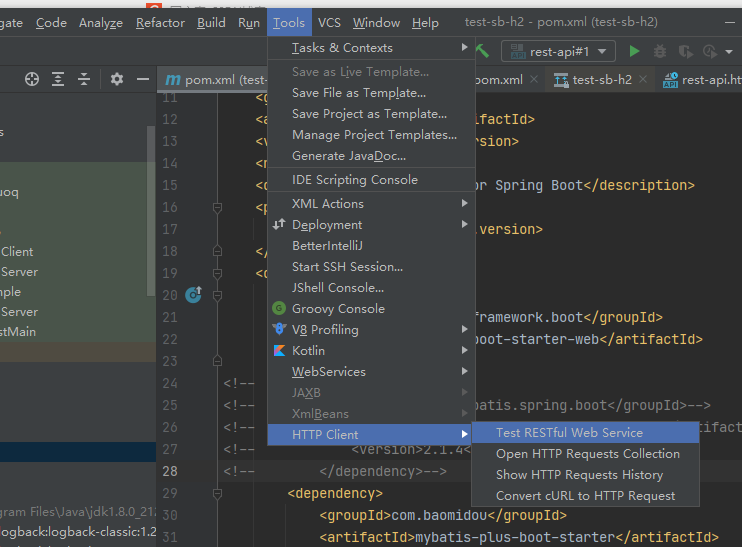Click the Groovy Console green icon
Screen dimensions: 742x547
coord(279,309)
